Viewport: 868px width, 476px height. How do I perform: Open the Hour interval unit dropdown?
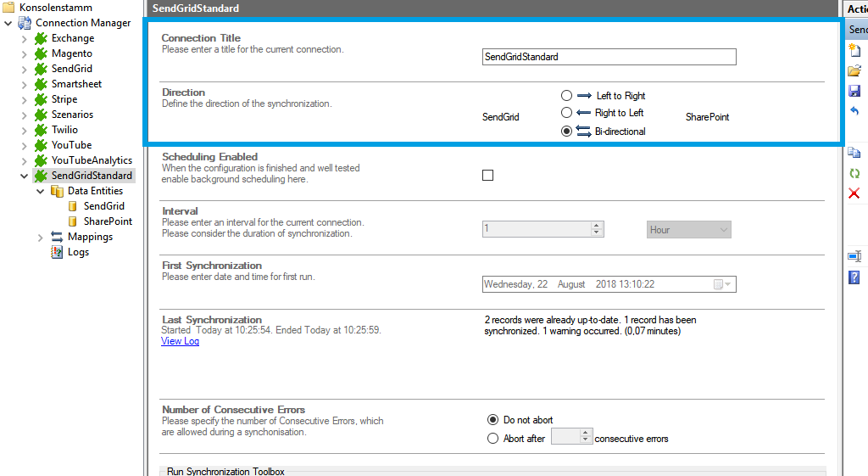click(x=687, y=230)
